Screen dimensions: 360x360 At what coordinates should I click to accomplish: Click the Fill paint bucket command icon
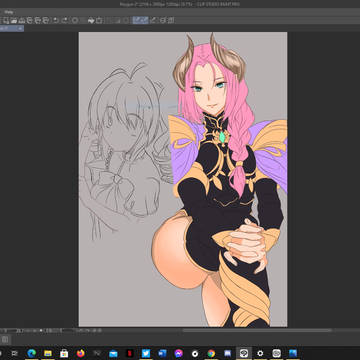pos(91,20)
